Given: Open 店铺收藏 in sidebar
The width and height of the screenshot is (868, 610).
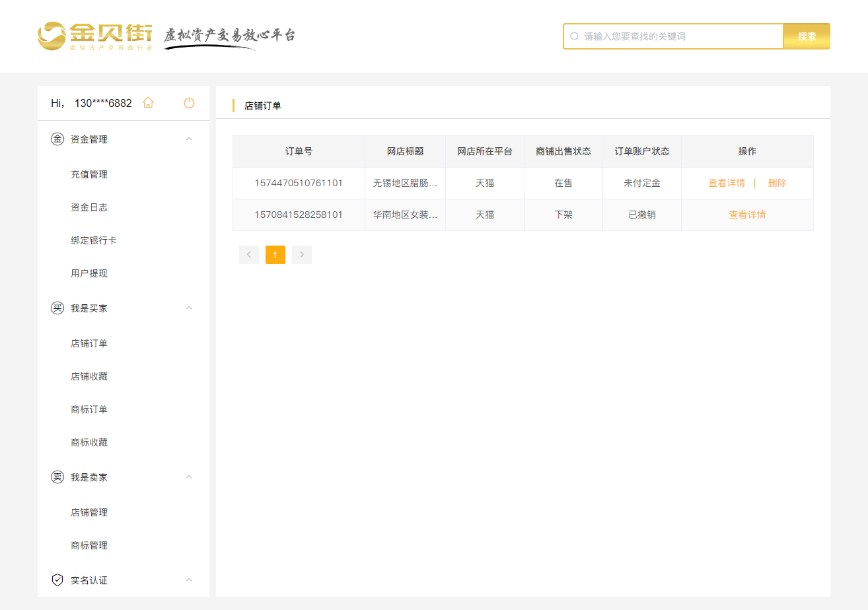Looking at the screenshot, I should [x=89, y=376].
